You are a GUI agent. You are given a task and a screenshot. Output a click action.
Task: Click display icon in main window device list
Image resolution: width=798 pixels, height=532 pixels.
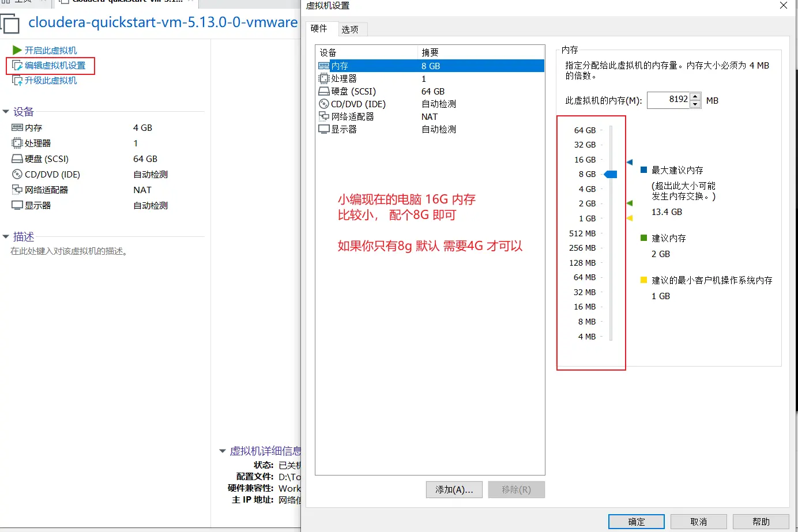pyautogui.click(x=17, y=205)
